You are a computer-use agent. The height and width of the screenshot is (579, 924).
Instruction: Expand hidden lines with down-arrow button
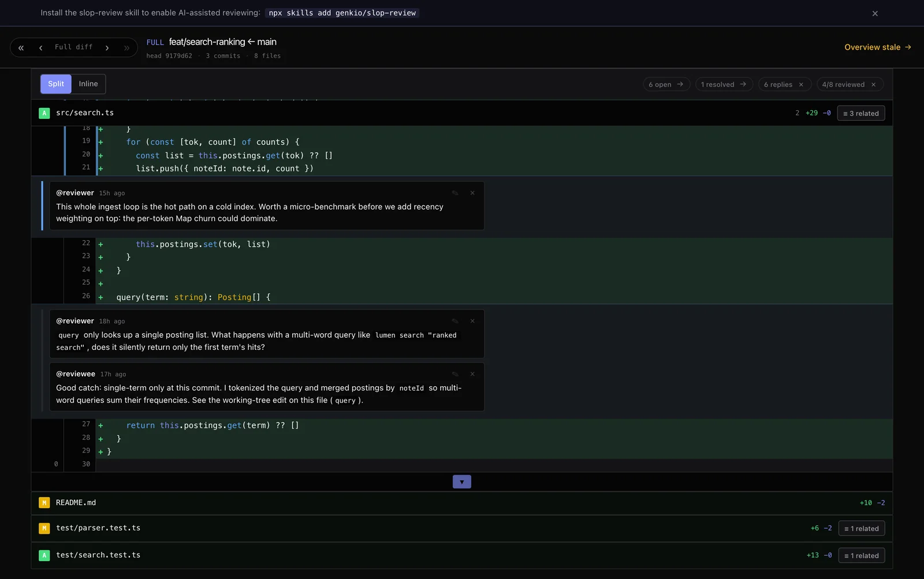[461, 482]
